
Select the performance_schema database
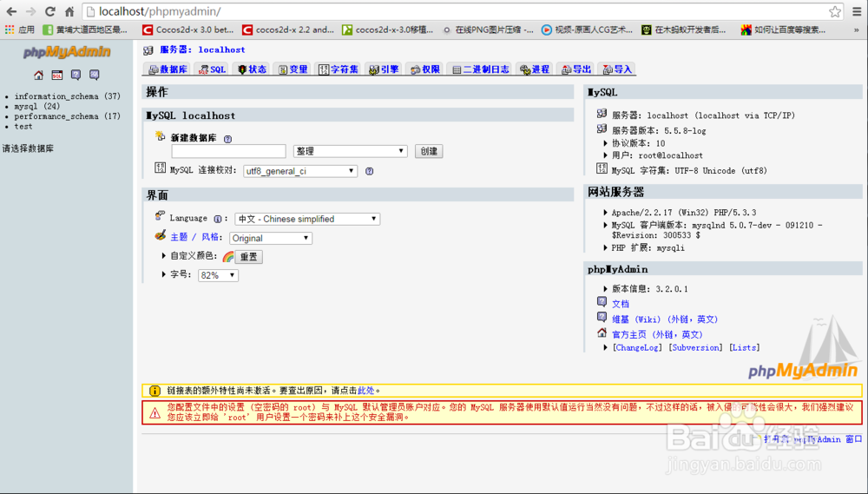click(67, 116)
